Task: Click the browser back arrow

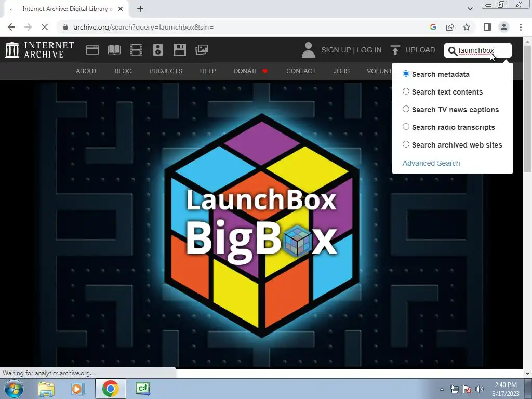Action: pyautogui.click(x=11, y=27)
